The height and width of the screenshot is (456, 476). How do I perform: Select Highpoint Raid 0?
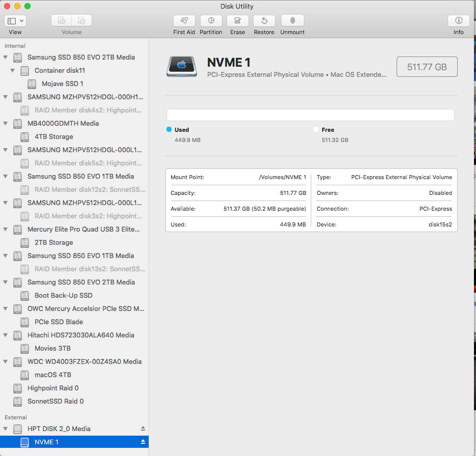(x=74, y=388)
